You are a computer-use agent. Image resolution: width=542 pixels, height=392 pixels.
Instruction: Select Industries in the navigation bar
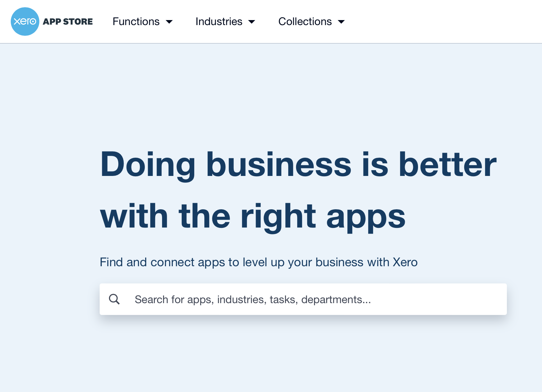[219, 21]
